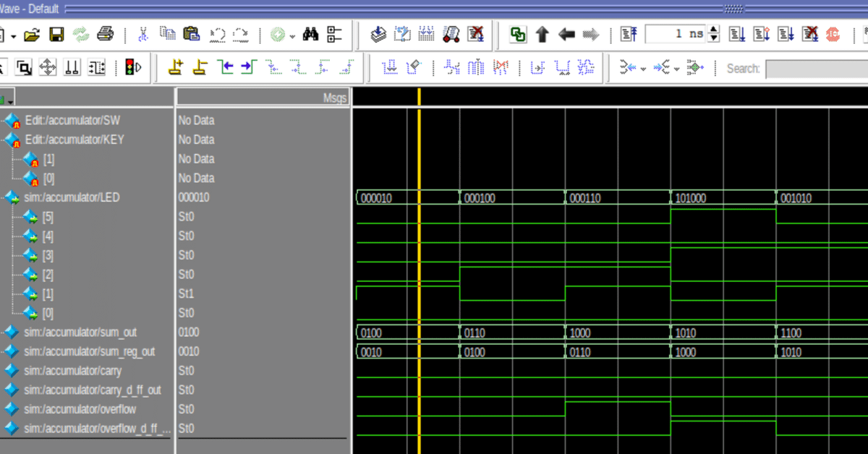Jump to the previous transition
Screen dimensions: 868x454
pyautogui.click(x=225, y=68)
